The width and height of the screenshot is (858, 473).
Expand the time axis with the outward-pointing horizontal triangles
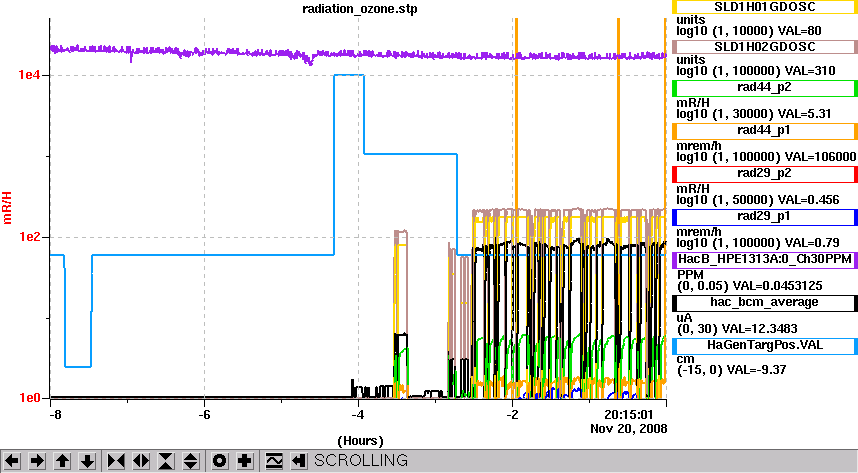point(141,461)
